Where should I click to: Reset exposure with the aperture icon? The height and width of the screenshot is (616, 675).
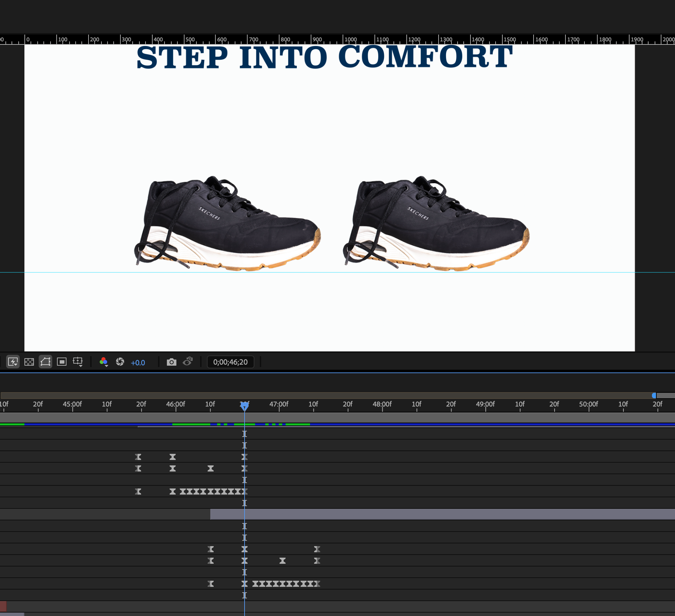tap(120, 362)
